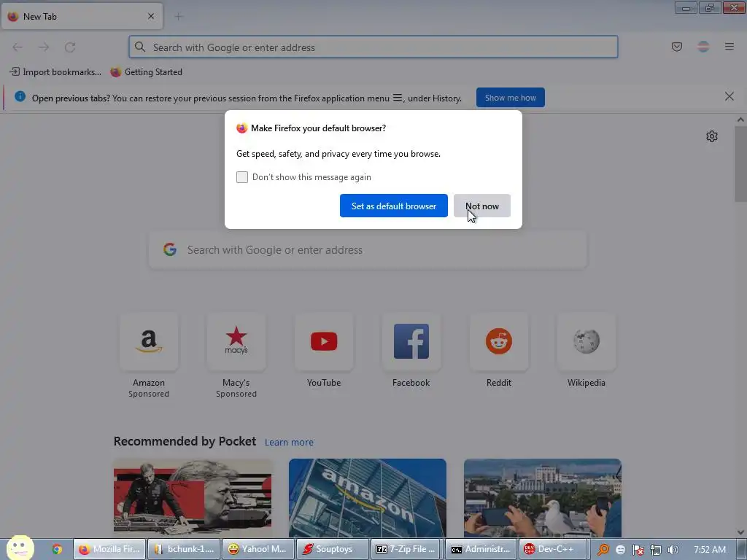This screenshot has height=560, width=747.
Task: Open the network tray icon
Action: point(656,550)
